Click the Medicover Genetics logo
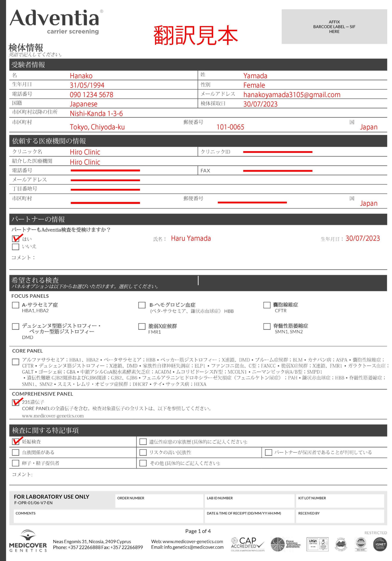392x561 pixels. pos(28,541)
